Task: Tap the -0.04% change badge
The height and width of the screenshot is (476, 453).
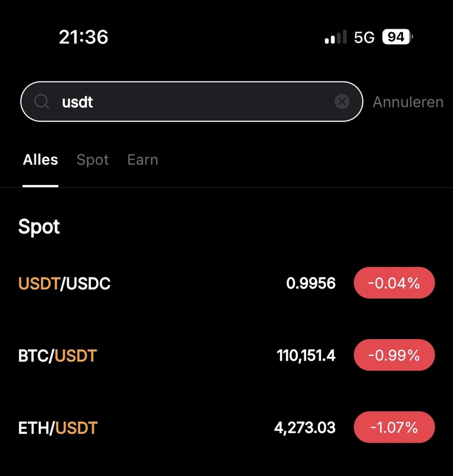Action: click(394, 283)
